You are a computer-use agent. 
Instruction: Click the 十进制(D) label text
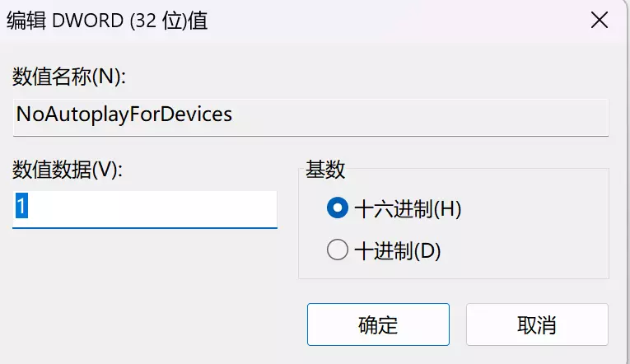tap(397, 250)
